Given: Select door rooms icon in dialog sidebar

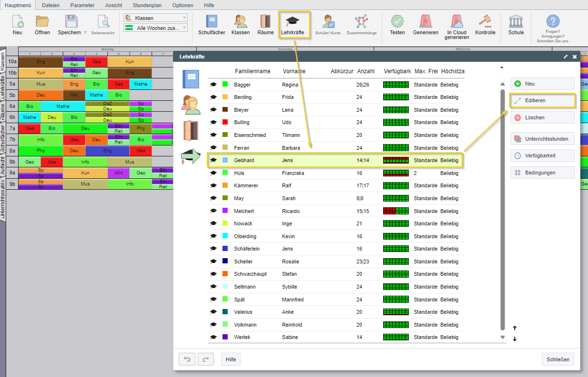Looking at the screenshot, I should (191, 130).
